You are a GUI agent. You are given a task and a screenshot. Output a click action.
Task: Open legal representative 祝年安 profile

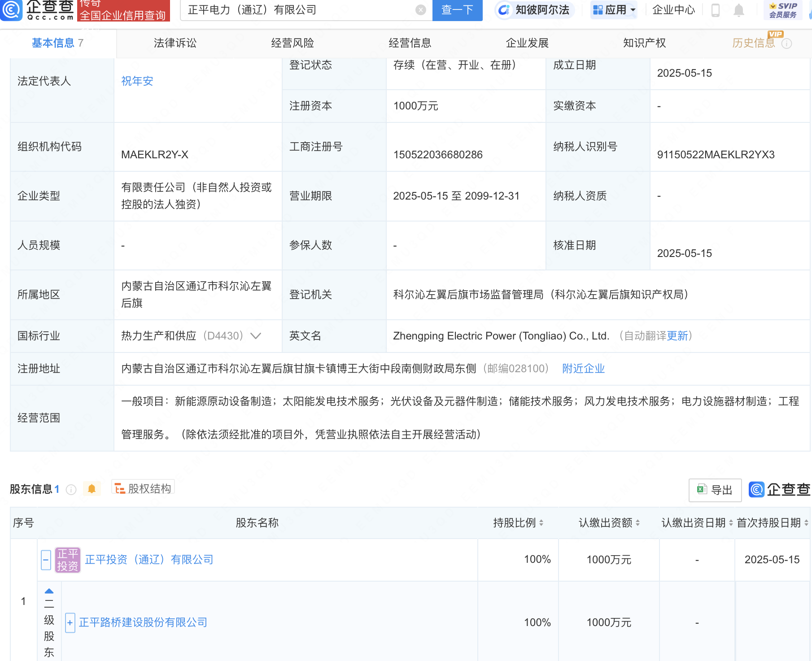click(137, 81)
